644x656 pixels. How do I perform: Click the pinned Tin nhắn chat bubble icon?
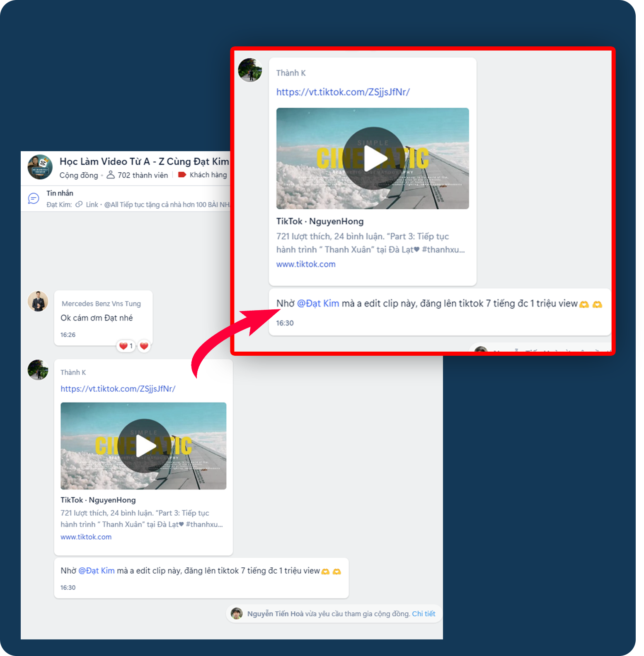34,199
